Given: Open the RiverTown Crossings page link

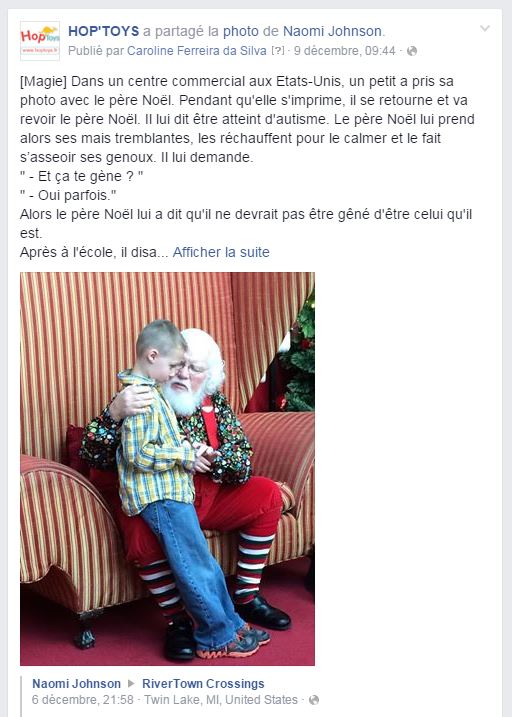Looking at the screenshot, I should pos(203,684).
